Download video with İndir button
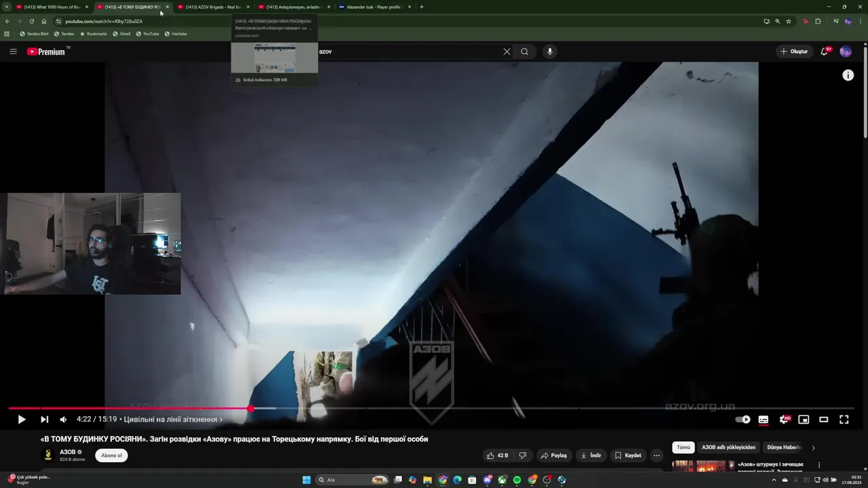Viewport: 868px width, 488px height. (591, 455)
